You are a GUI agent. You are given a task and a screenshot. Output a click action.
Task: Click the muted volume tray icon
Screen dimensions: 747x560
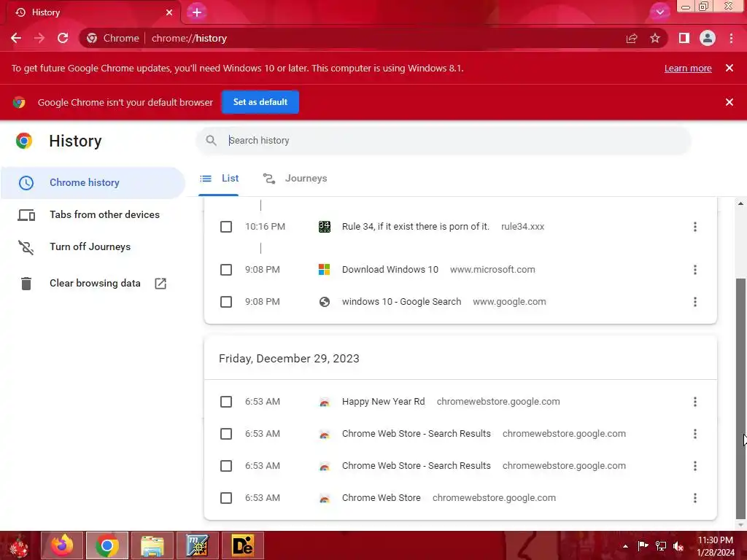tap(678, 546)
